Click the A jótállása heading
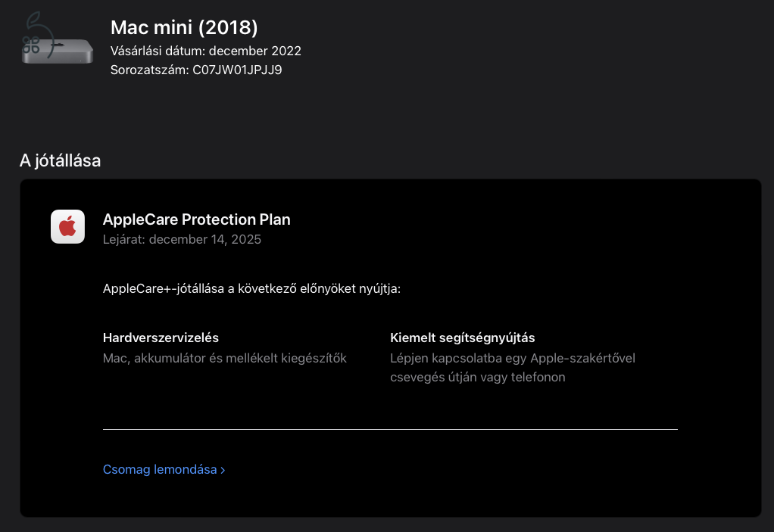Screen dimensions: 774x532 point(61,160)
